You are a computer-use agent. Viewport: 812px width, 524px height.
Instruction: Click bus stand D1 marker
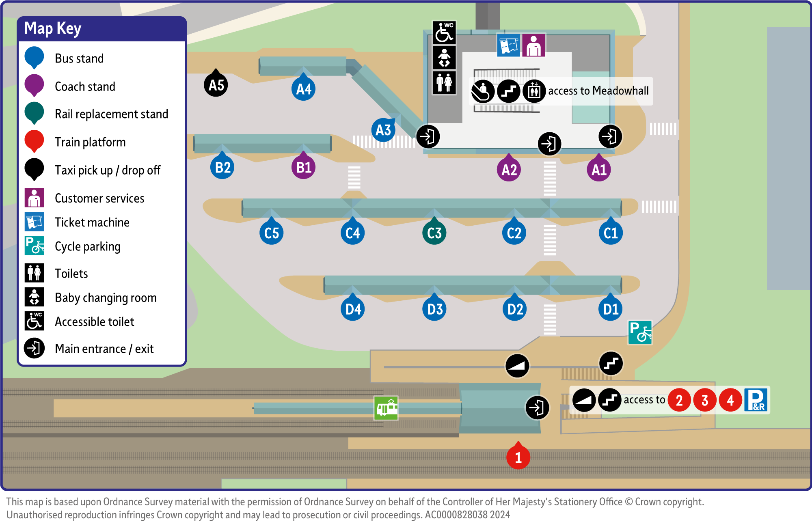[611, 308]
